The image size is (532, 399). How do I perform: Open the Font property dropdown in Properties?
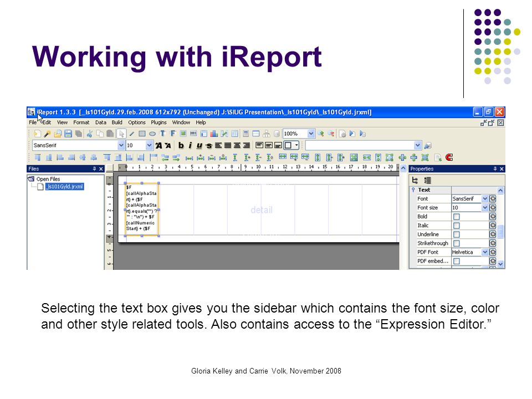coord(485,199)
